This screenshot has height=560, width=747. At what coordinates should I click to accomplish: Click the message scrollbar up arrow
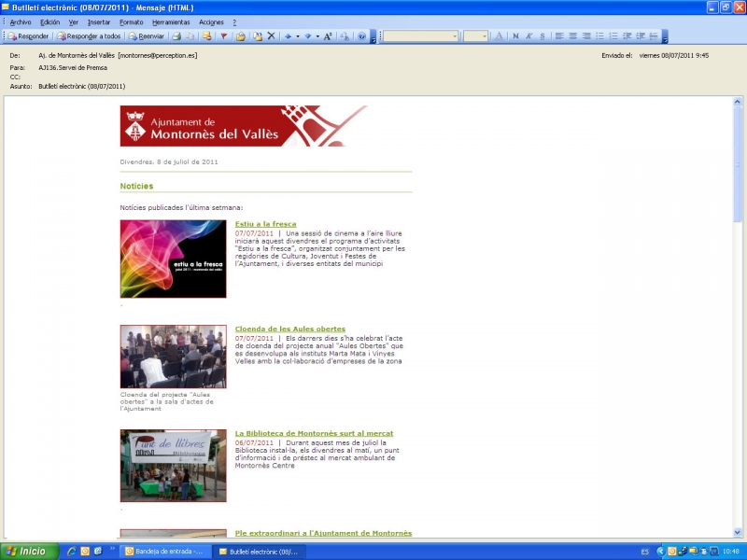pos(738,102)
